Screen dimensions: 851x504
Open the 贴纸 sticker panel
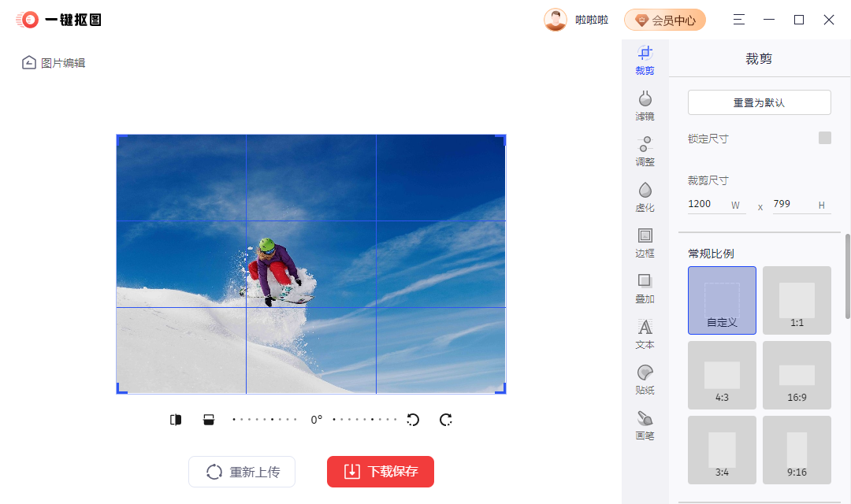click(x=645, y=380)
